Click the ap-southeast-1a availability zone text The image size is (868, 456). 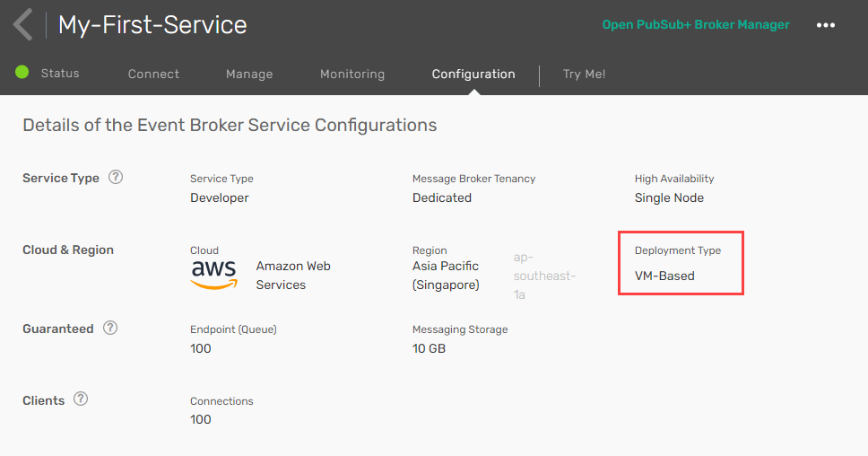click(x=544, y=276)
